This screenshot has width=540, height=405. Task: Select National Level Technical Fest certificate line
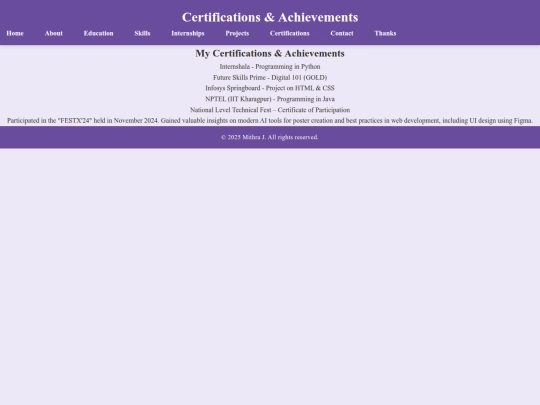(270, 110)
